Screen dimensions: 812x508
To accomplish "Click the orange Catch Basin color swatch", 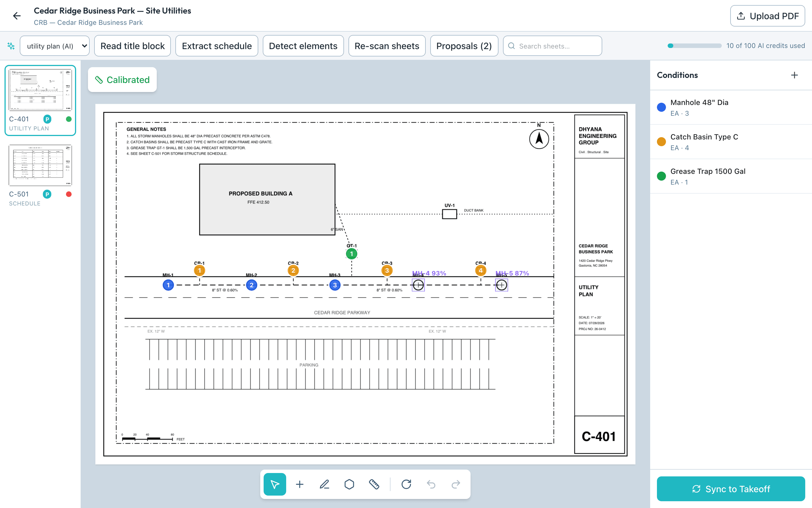I will (661, 142).
